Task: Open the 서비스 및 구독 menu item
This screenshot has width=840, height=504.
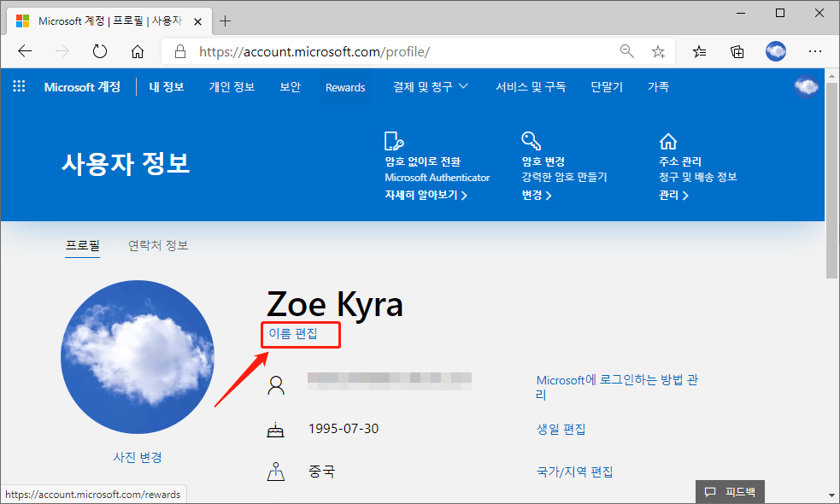Action: (x=531, y=87)
